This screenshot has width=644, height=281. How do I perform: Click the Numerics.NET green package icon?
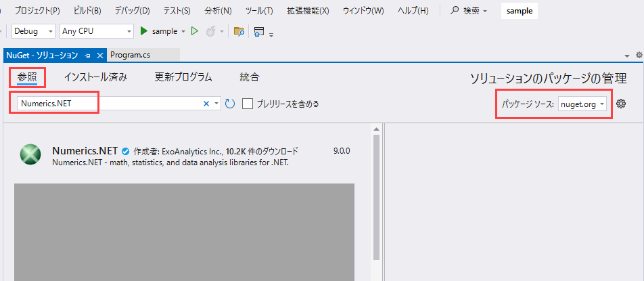coord(30,155)
